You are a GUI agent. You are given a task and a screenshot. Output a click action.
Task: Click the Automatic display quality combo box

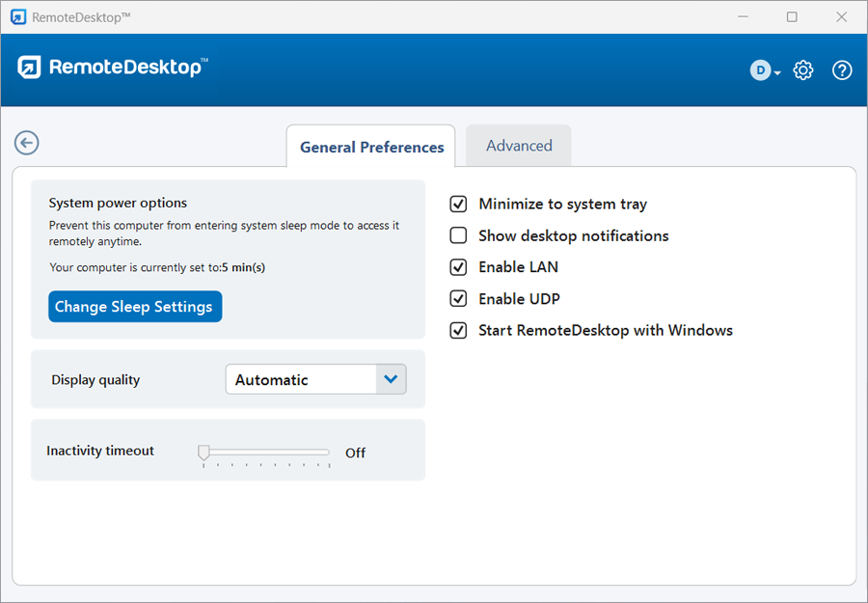tap(300, 380)
